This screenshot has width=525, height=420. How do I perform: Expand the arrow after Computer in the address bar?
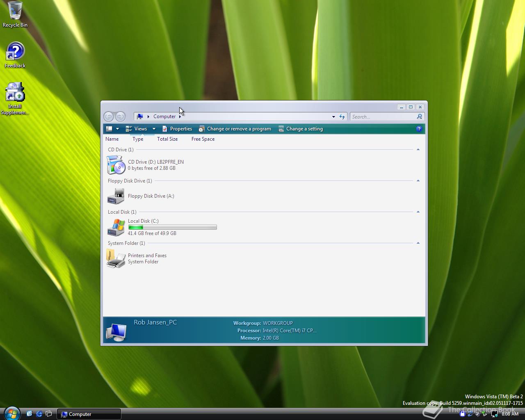[x=180, y=116]
